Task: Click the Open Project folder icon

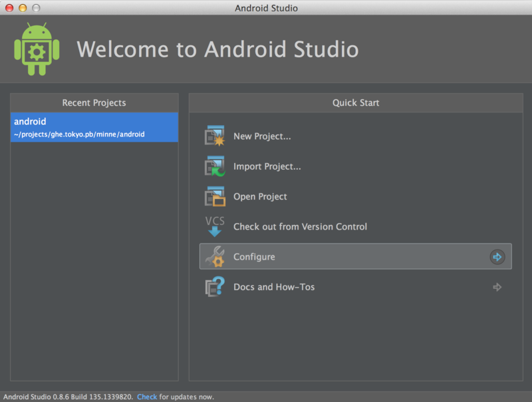Action: pyautogui.click(x=214, y=196)
